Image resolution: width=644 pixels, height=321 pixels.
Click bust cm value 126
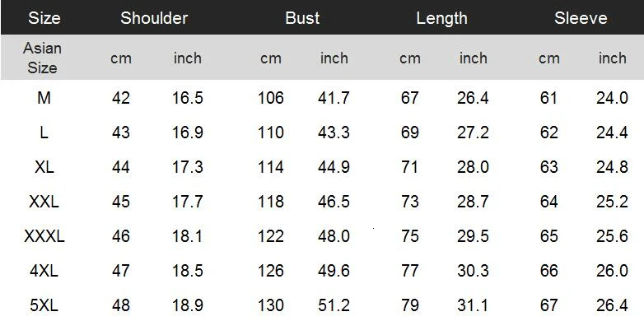pos(271,271)
